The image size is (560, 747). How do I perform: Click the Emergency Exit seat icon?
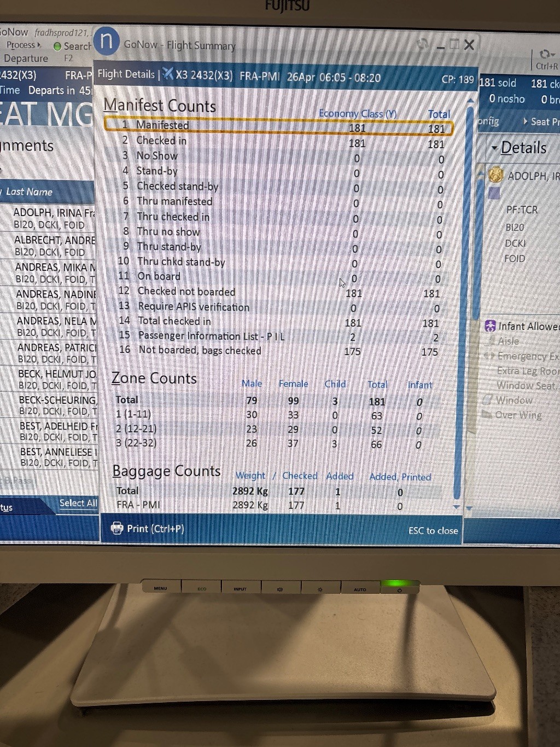coord(489,356)
